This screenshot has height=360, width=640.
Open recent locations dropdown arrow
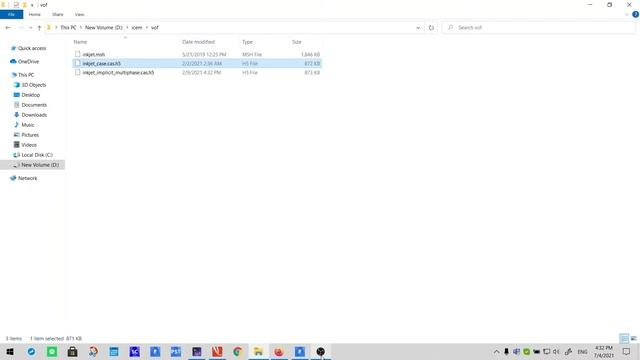30,27
